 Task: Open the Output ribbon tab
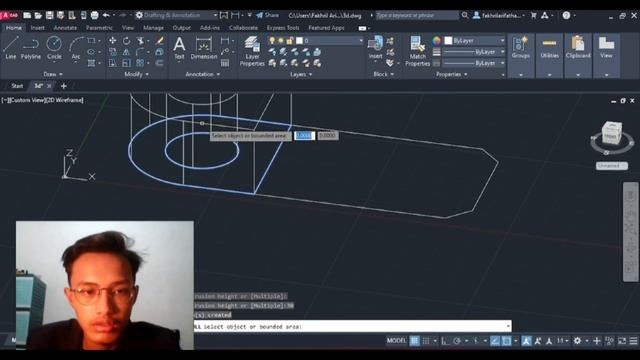pyautogui.click(x=182, y=28)
